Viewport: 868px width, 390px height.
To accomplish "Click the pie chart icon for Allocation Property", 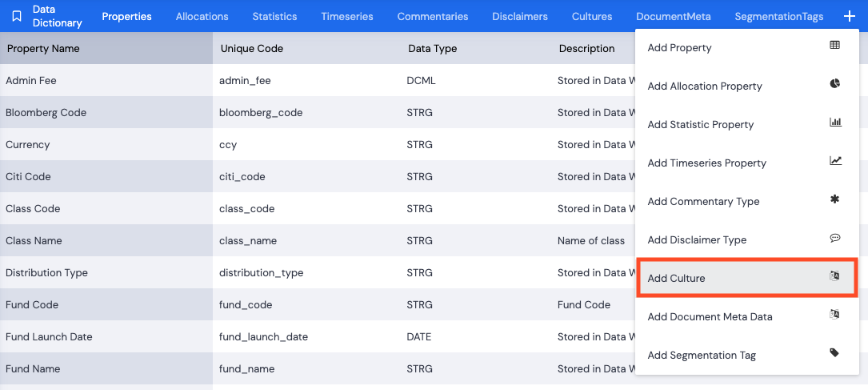I will [834, 84].
